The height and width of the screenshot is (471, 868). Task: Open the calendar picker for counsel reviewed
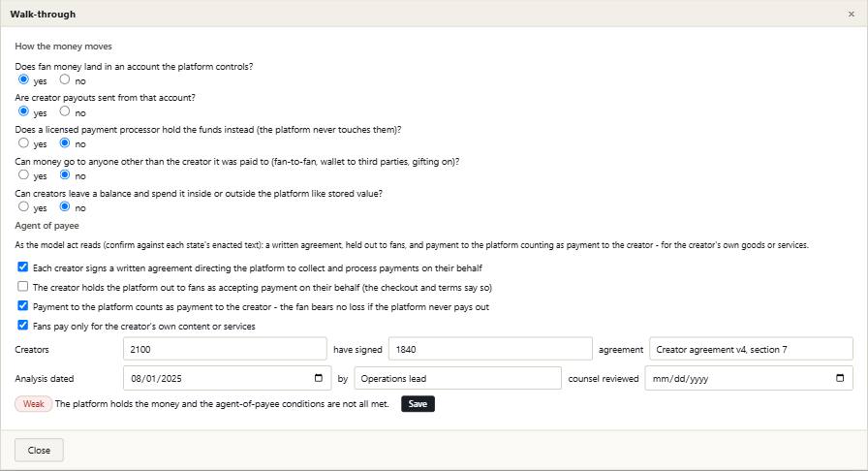tap(840, 378)
